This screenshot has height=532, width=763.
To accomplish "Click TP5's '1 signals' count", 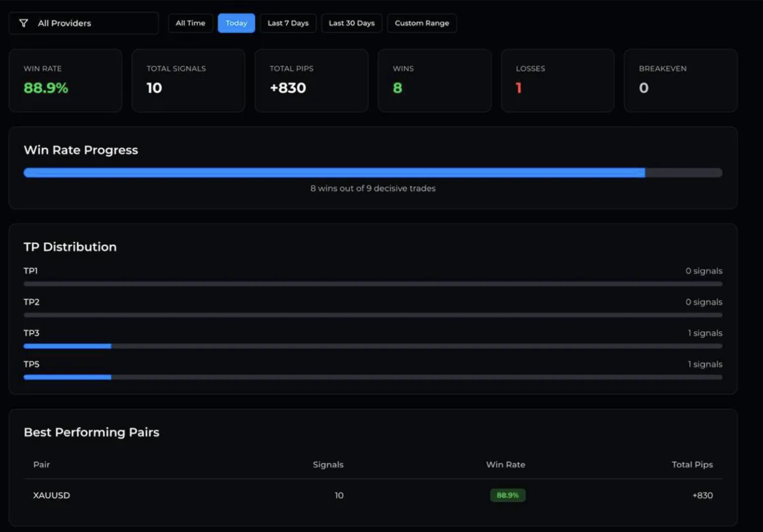I will pyautogui.click(x=705, y=364).
